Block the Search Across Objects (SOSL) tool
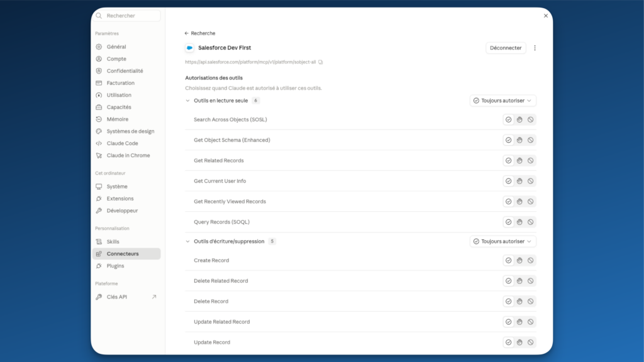The height and width of the screenshot is (362, 644). point(531,119)
